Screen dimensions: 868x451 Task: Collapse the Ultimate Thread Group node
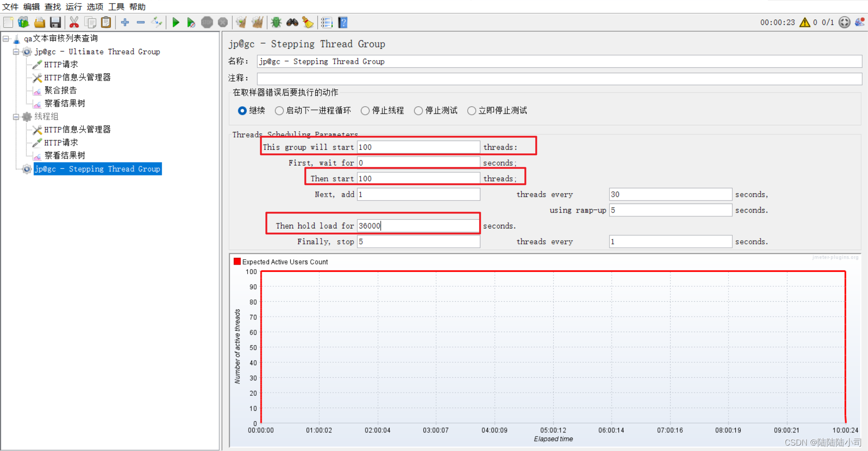pyautogui.click(x=15, y=52)
